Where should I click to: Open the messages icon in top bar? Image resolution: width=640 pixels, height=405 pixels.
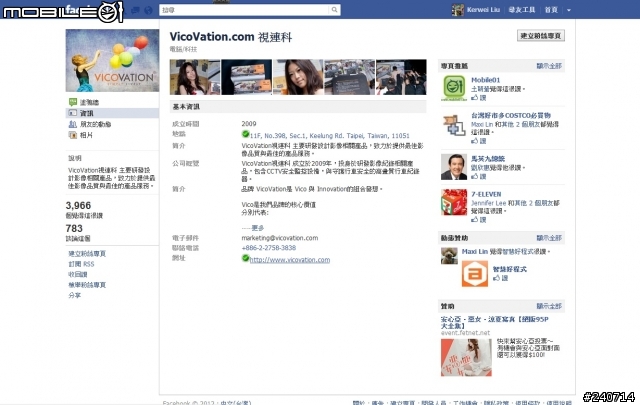click(135, 10)
